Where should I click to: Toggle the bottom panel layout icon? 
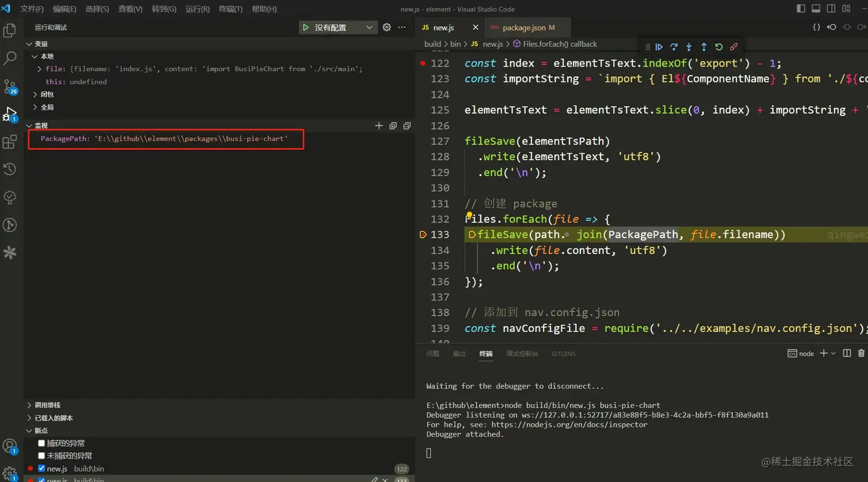[816, 9]
